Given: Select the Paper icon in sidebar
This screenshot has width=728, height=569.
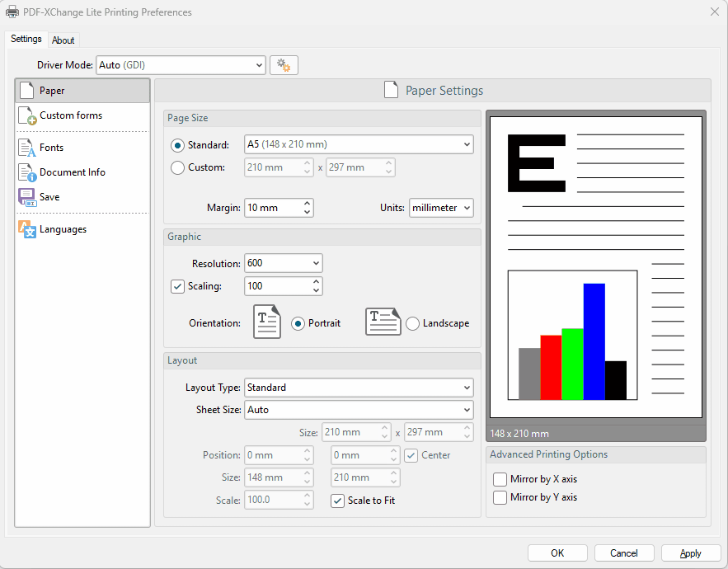Looking at the screenshot, I should [x=26, y=91].
